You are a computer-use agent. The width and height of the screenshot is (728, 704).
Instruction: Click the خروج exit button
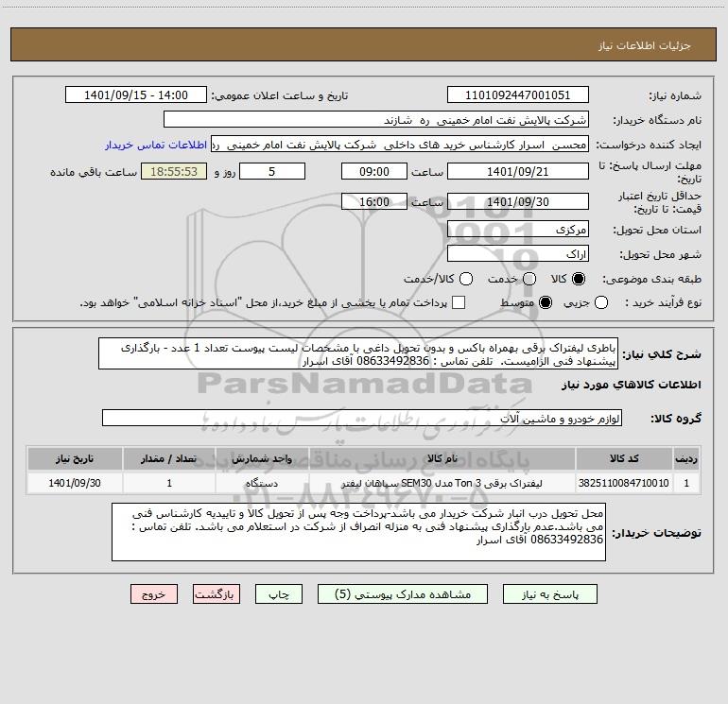tap(154, 594)
